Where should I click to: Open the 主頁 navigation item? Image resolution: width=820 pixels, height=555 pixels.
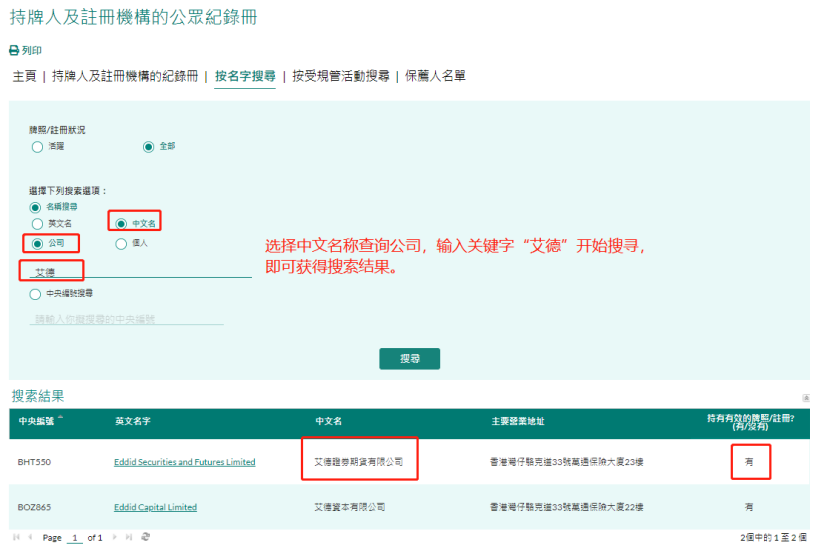click(25, 76)
